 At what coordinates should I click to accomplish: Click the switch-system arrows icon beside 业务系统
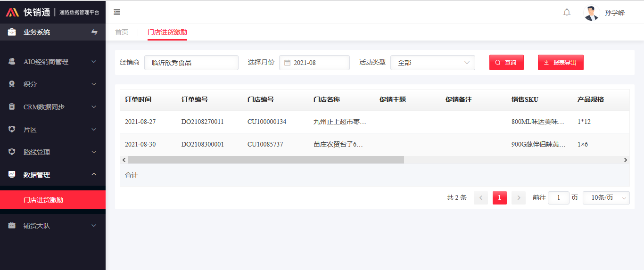pyautogui.click(x=94, y=32)
